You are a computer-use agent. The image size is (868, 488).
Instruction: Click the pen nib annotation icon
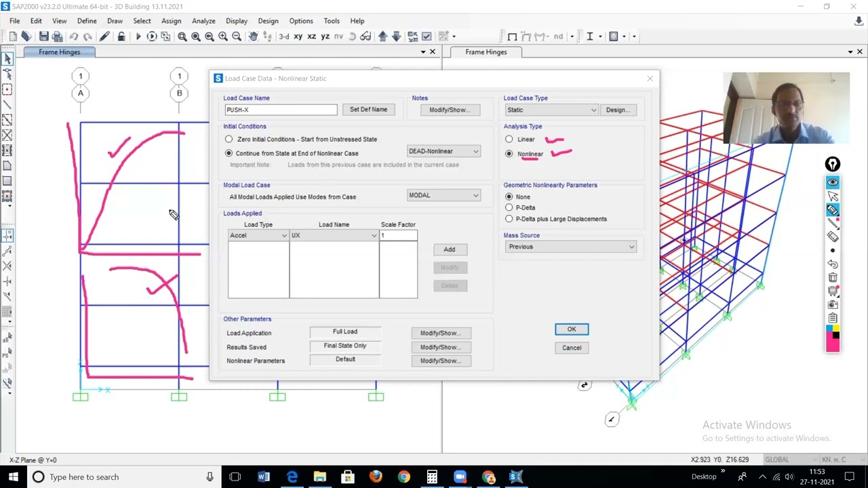click(x=833, y=164)
